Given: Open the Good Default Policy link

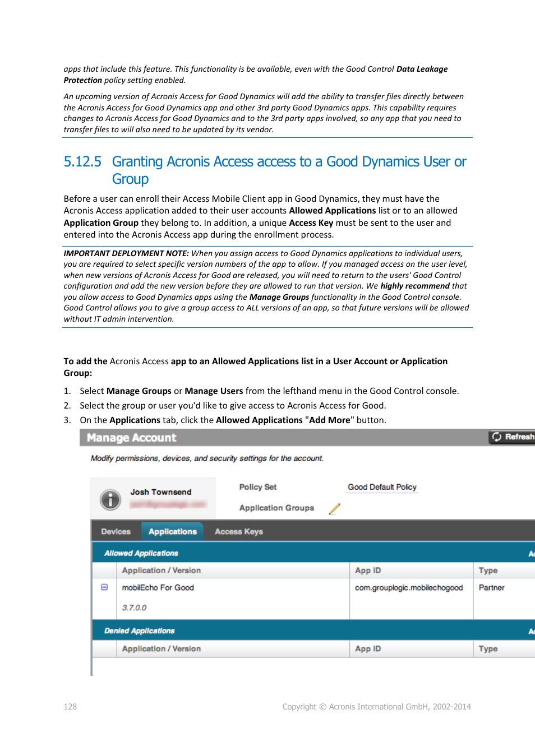Looking at the screenshot, I should [382, 487].
